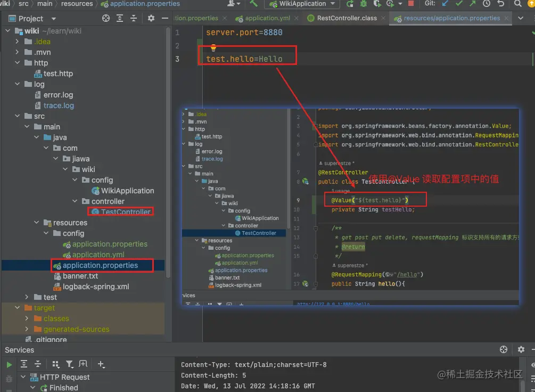
Task: Rerun WikiApplication with the green rerun icon
Action: pyautogui.click(x=350, y=4)
